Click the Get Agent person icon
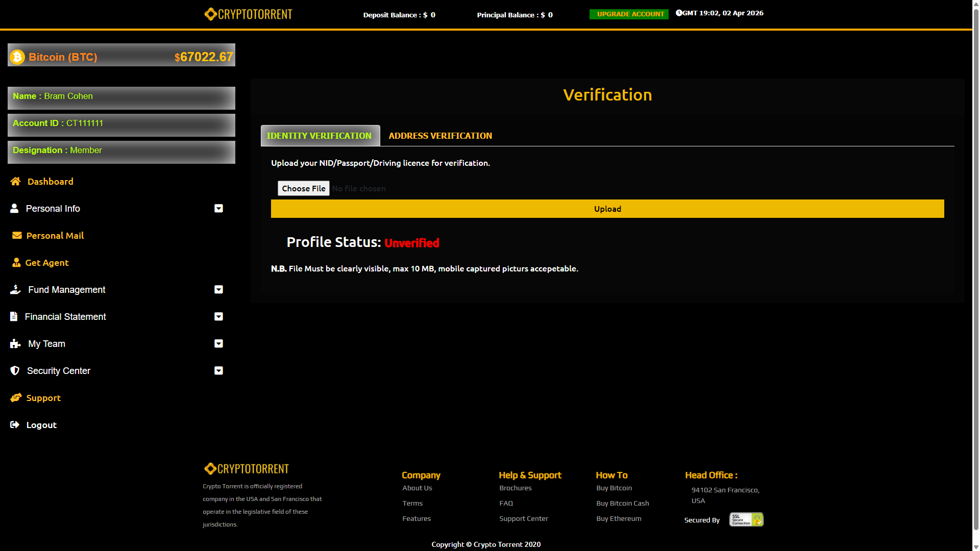 (16, 262)
